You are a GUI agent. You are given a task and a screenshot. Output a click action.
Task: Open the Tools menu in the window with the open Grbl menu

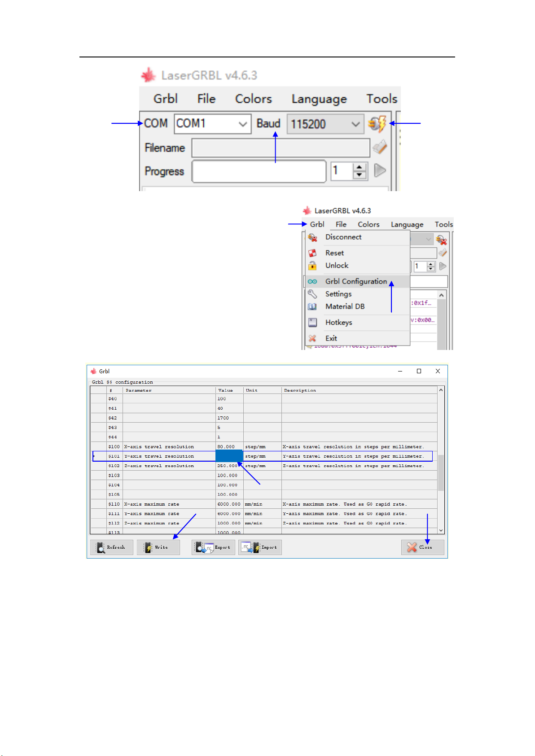coord(443,224)
